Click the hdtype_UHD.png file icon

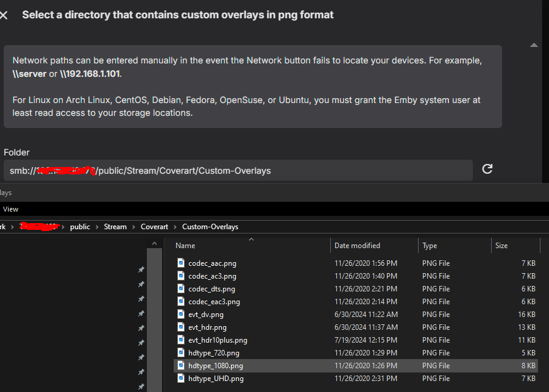[x=181, y=379]
